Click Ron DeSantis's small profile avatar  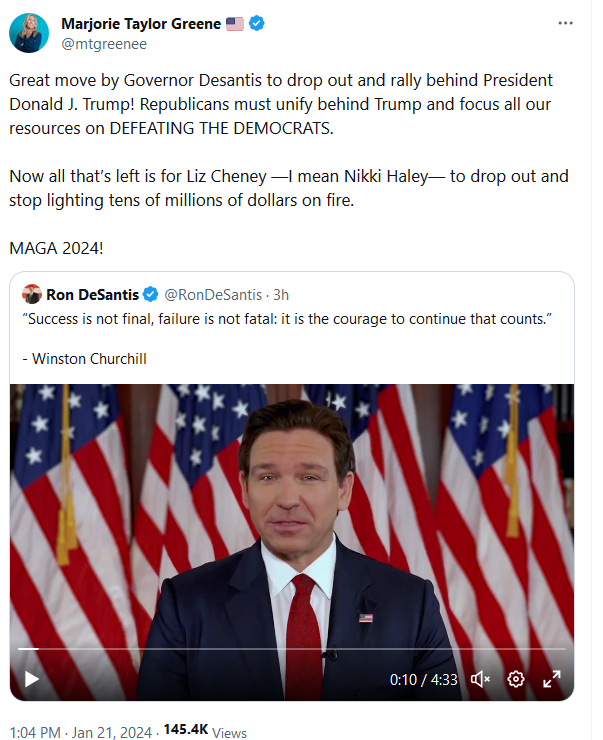coord(32,294)
